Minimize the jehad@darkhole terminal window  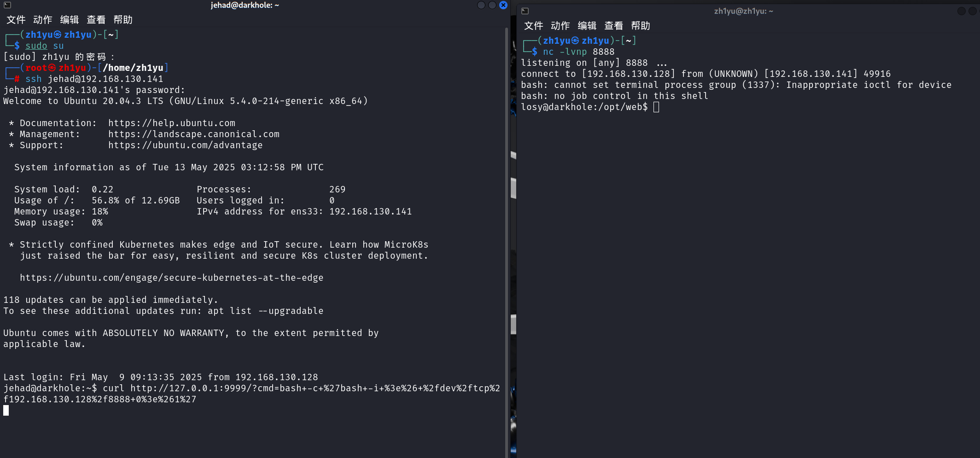481,5
